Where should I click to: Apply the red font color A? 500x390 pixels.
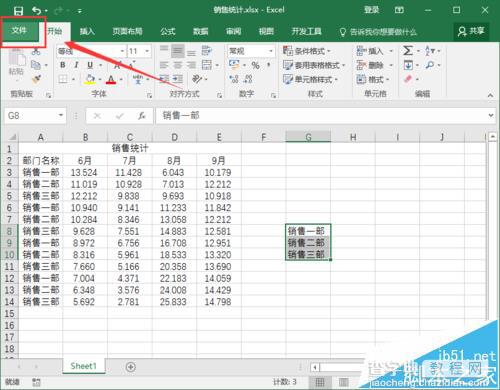111,79
